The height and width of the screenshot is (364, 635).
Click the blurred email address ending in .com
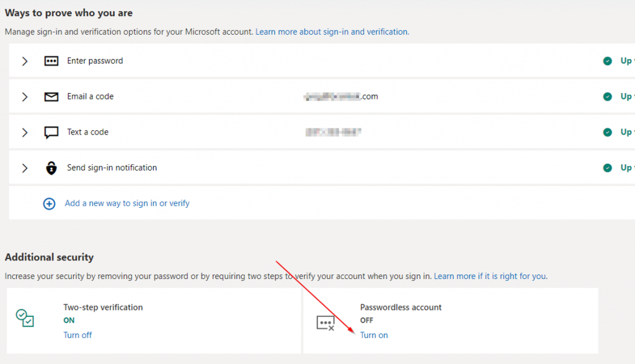341,96
